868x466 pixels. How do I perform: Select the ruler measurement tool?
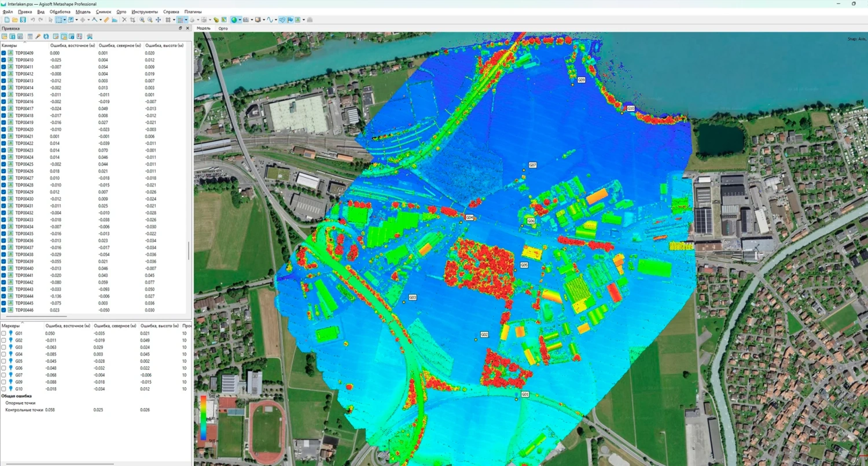pos(106,20)
